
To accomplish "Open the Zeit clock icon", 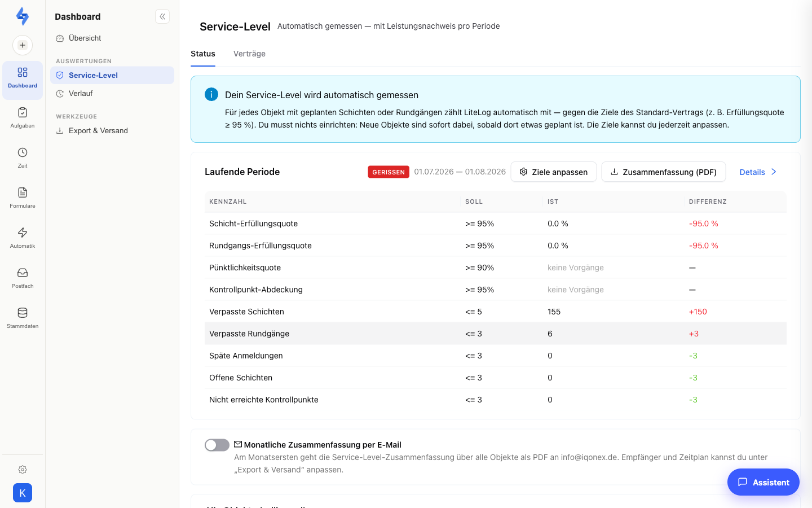I will click(23, 158).
